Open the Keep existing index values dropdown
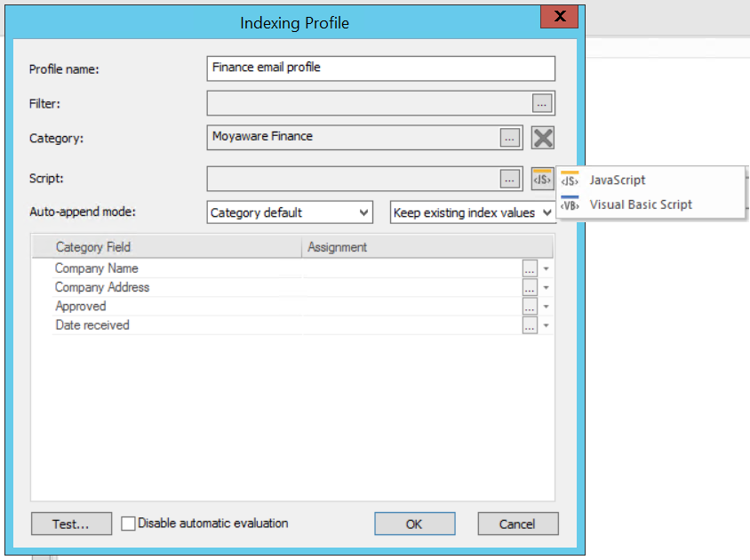750x560 pixels. tap(547, 212)
